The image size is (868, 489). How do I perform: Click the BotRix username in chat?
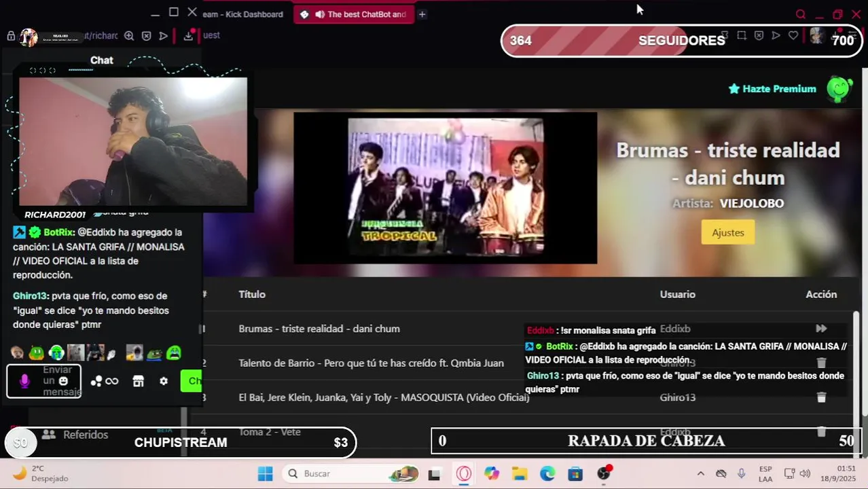coord(58,232)
